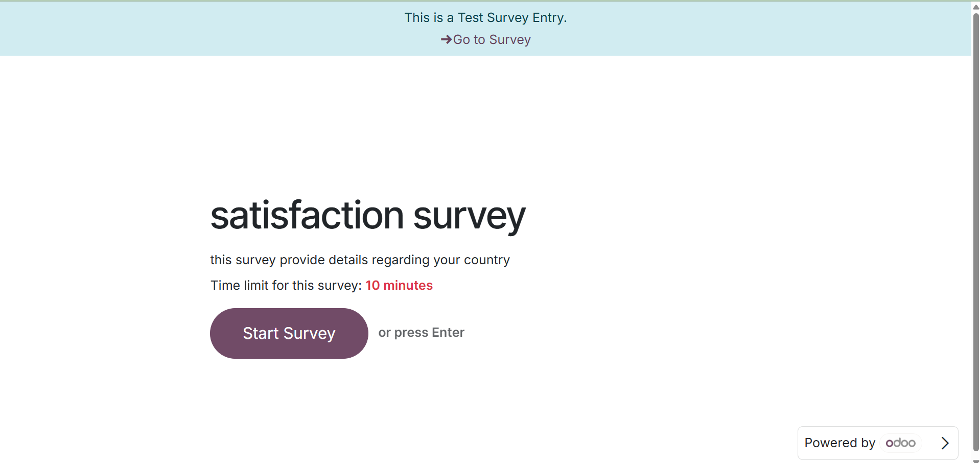Expand the Powered by Odoo chevron
This screenshot has width=980, height=463.
(945, 443)
